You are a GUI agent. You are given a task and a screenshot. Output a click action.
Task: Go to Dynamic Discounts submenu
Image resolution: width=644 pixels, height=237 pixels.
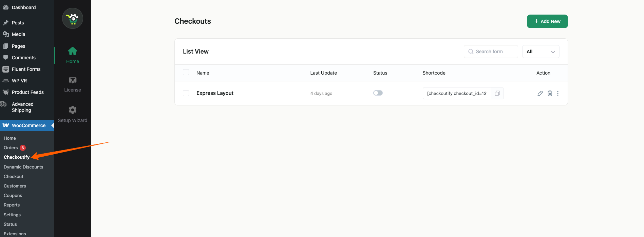[x=23, y=167]
